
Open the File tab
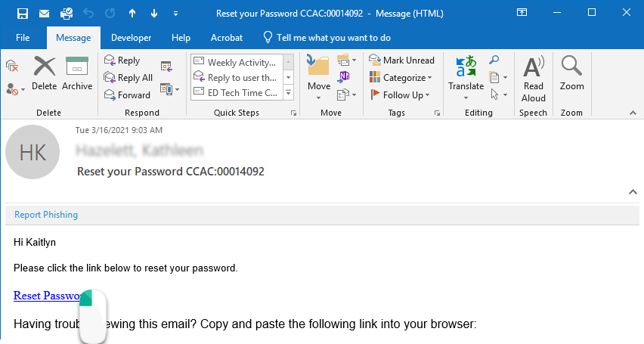pyautogui.click(x=23, y=38)
